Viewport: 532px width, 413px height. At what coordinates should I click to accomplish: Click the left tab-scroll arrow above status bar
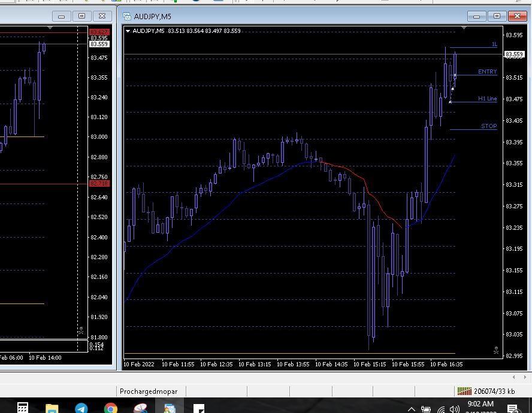click(x=513, y=377)
